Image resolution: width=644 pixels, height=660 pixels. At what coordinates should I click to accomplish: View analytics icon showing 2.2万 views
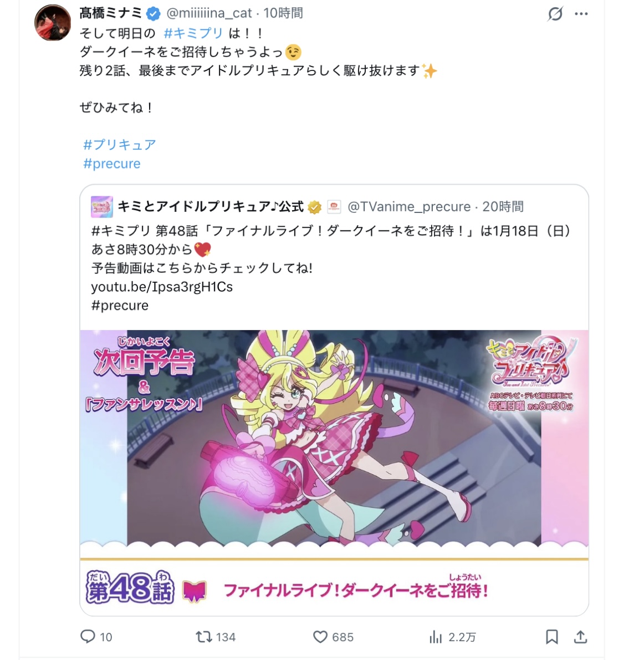[436, 637]
